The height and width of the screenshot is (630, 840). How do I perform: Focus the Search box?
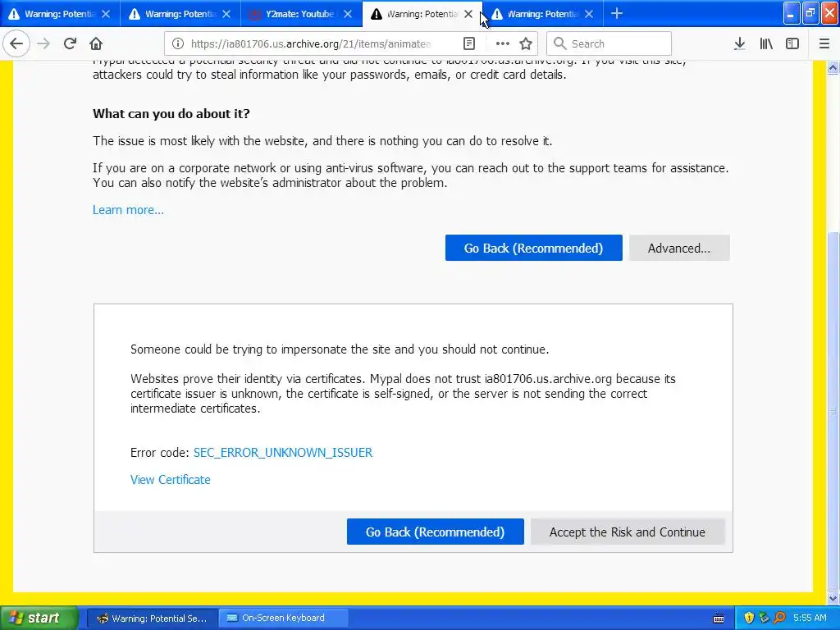(x=609, y=44)
